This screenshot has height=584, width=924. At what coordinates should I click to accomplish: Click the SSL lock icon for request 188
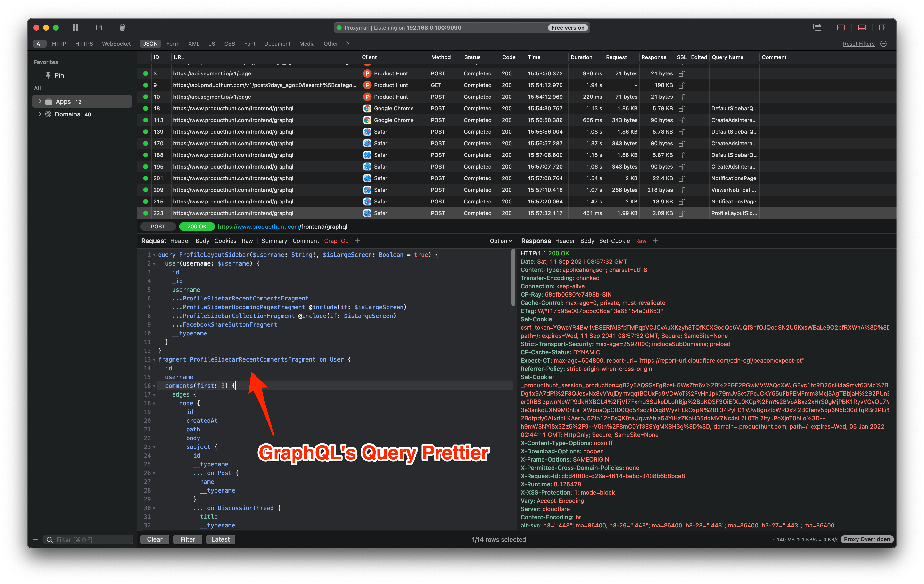tap(682, 155)
